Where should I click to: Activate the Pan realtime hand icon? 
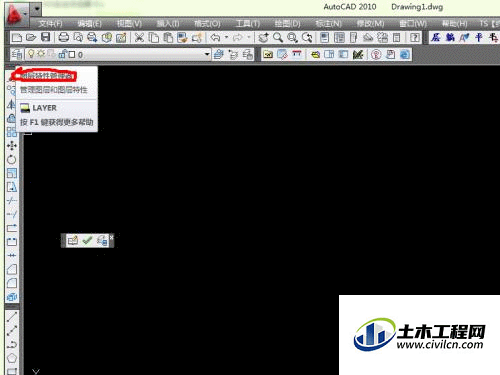[263, 37]
